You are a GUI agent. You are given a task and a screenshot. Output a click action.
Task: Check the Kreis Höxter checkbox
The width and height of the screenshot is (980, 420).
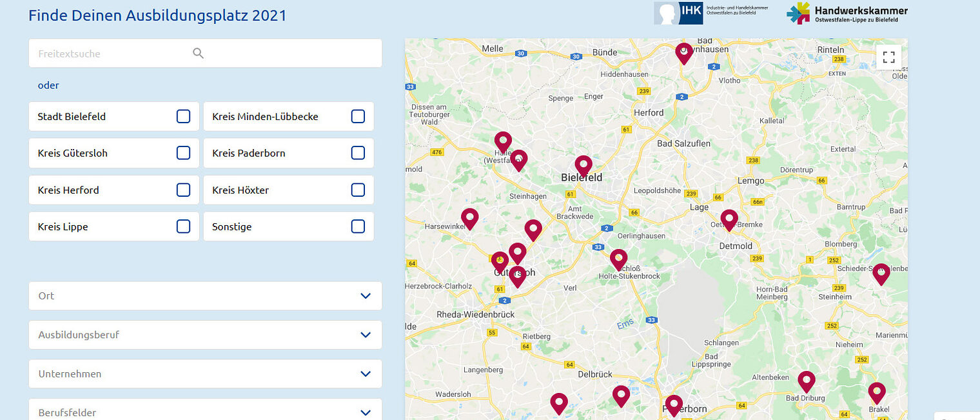(x=358, y=190)
